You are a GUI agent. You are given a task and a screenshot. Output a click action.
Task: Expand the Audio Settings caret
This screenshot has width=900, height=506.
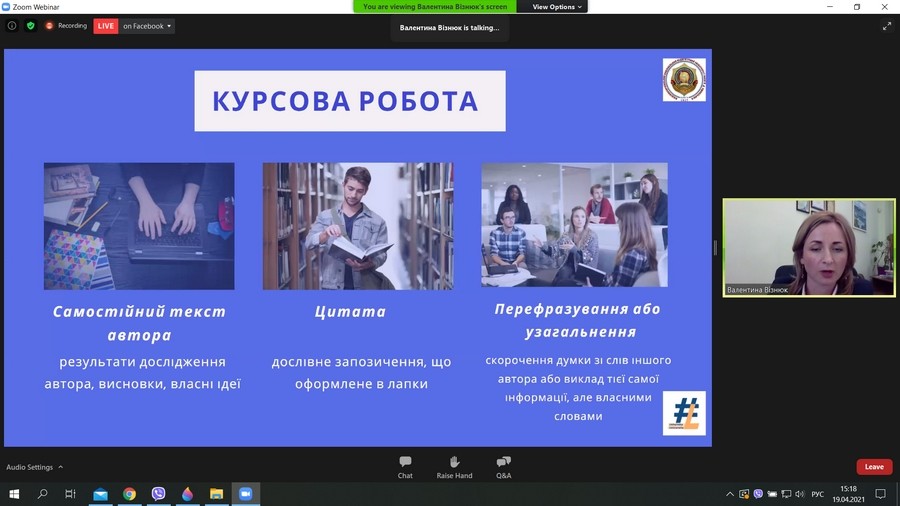60,468
